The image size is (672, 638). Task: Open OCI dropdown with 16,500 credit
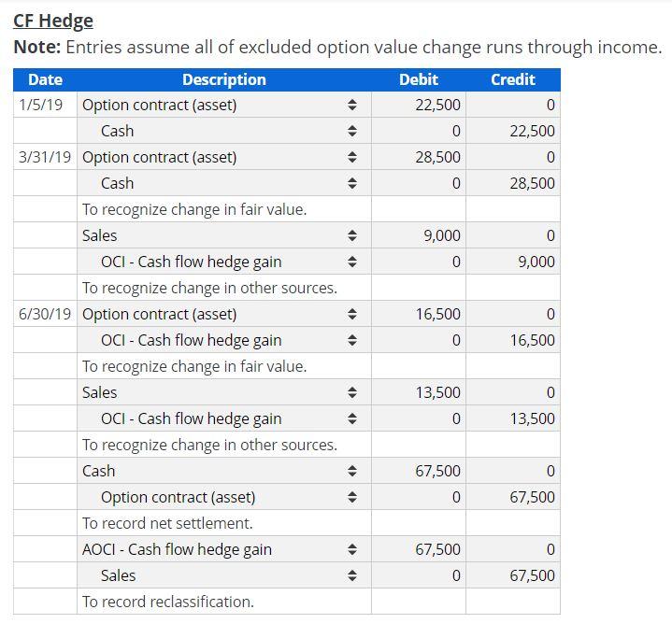click(224, 340)
